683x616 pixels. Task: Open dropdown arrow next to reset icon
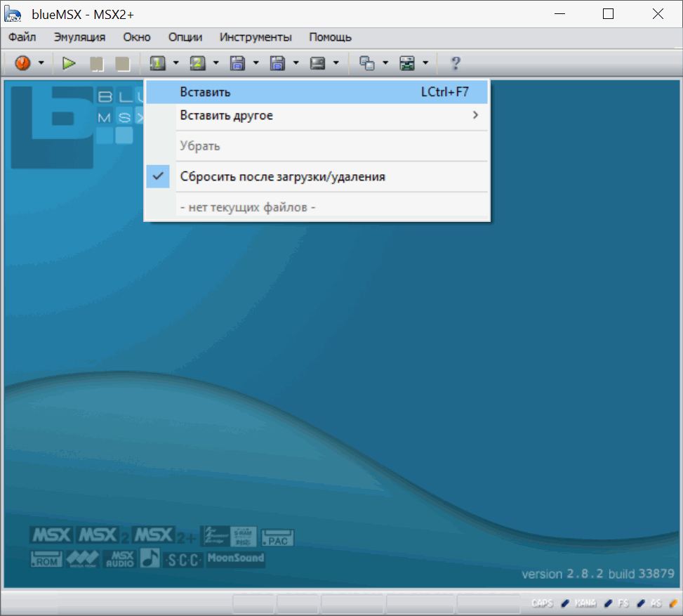click(x=41, y=63)
